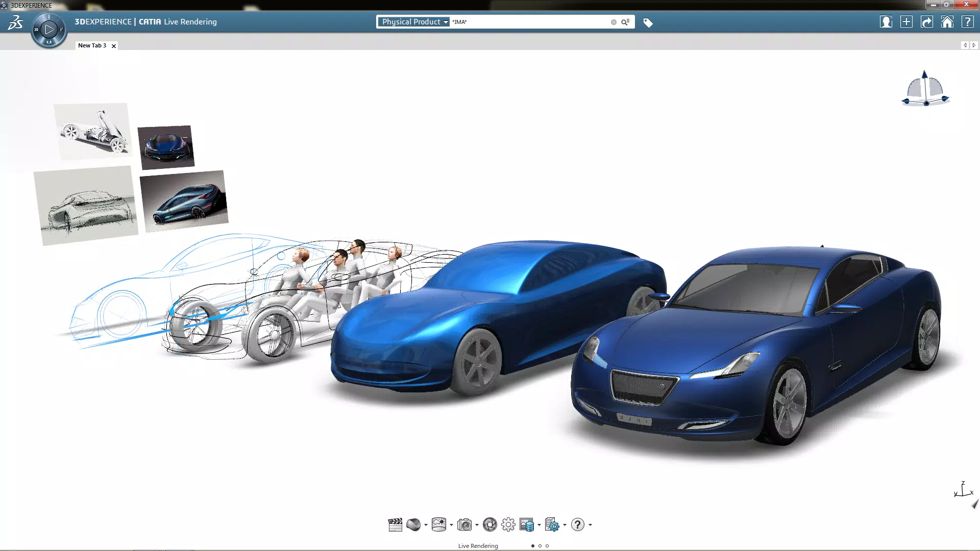Image resolution: width=980 pixels, height=551 pixels.
Task: Expand the material tool dropdown arrow
Action: pos(426,525)
